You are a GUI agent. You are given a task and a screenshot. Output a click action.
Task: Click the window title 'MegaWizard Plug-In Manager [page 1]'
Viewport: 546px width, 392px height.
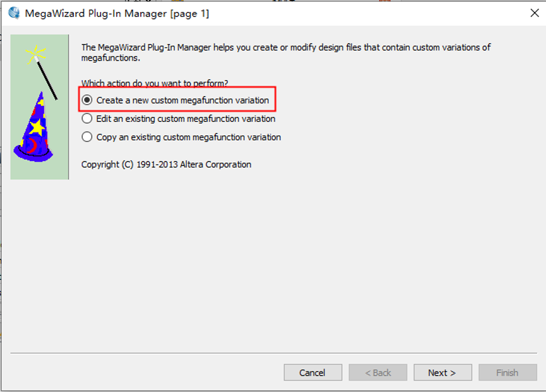tap(117, 13)
